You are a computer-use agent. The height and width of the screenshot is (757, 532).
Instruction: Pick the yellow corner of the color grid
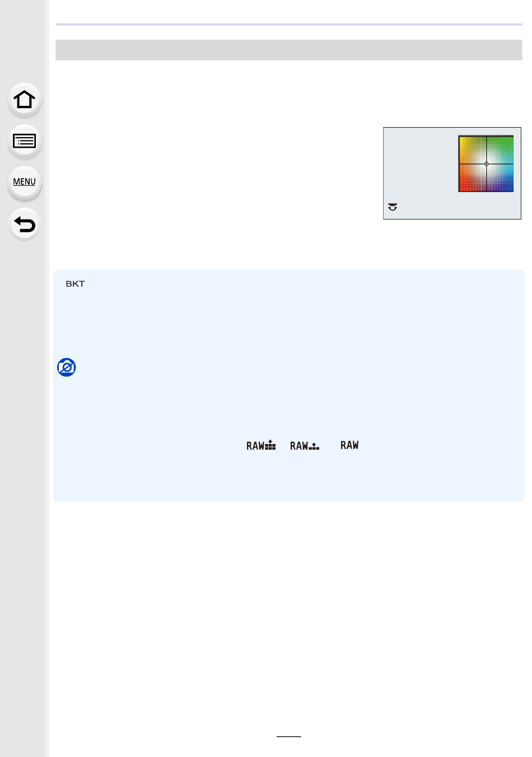466,143
